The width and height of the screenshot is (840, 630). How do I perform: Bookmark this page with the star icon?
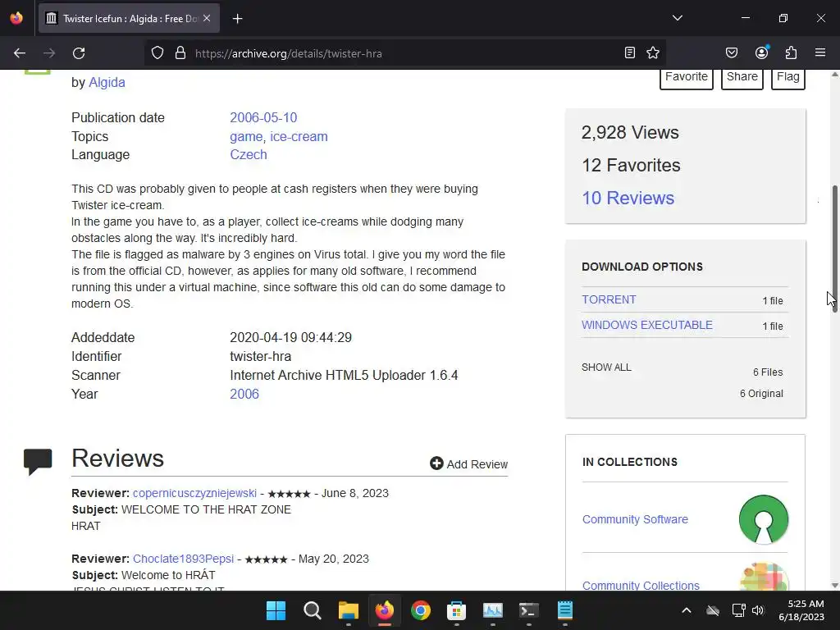coord(652,52)
